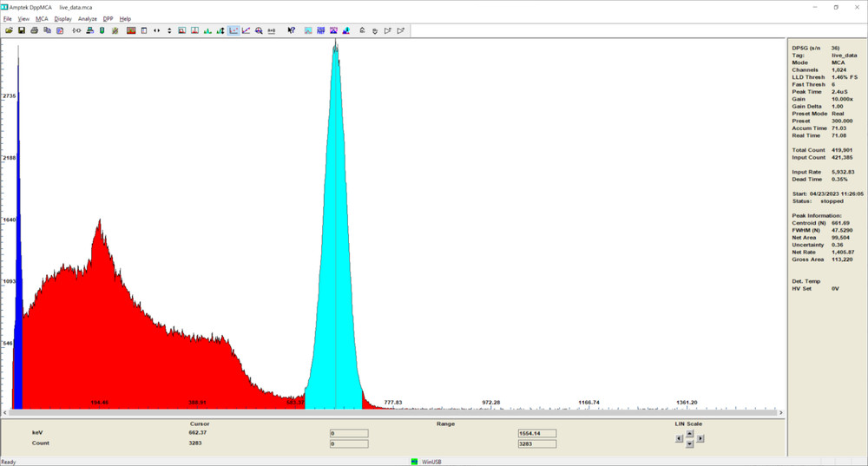
Task: Click the multicolor peaks display icon
Action: click(346, 31)
